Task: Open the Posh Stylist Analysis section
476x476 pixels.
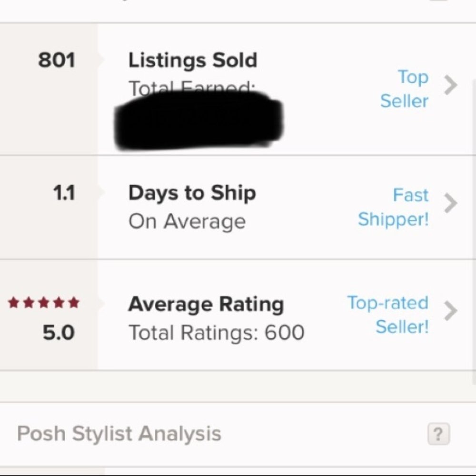Action: coord(119,433)
